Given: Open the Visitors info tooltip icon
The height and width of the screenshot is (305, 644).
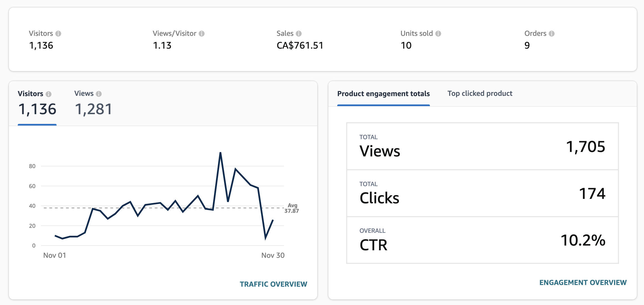Looking at the screenshot, I should pos(59,33).
